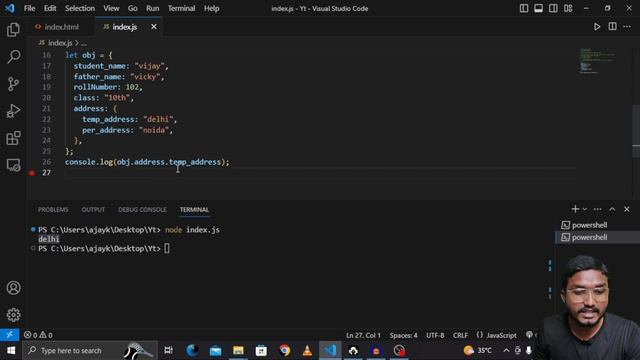Expand the breadcrumb ellipsis symbol
Image resolution: width=640 pixels, height=360 pixels.
coord(84,43)
